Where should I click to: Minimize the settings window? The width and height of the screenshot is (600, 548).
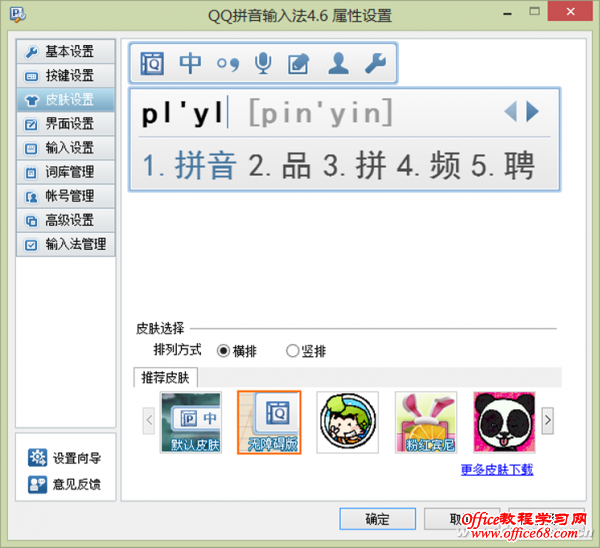(x=507, y=13)
